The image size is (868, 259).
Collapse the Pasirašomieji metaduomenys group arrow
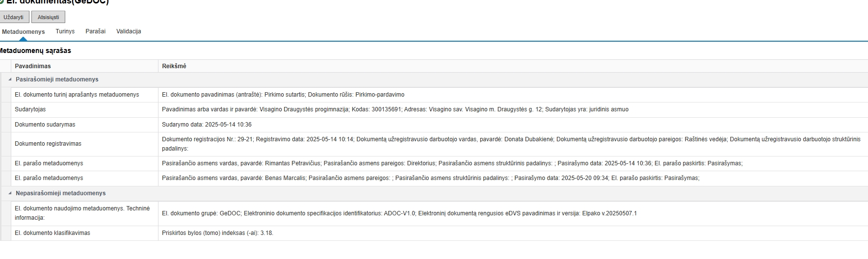(x=10, y=79)
